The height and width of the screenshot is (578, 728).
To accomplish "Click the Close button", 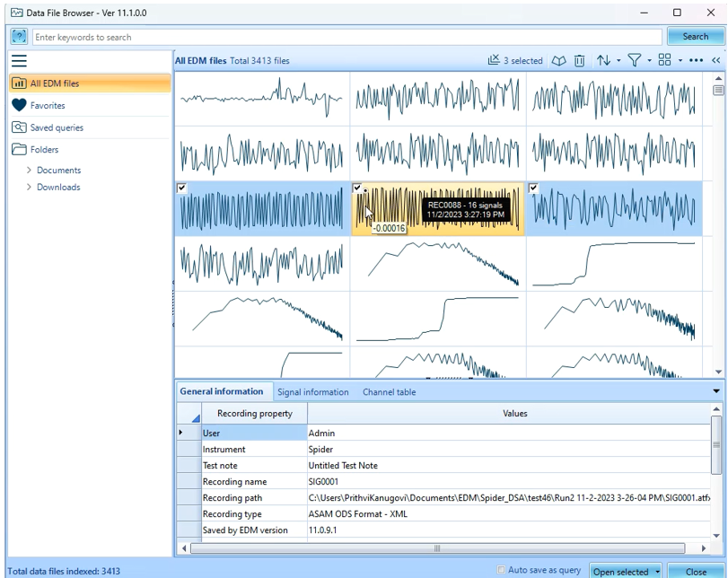I will coord(697,571).
